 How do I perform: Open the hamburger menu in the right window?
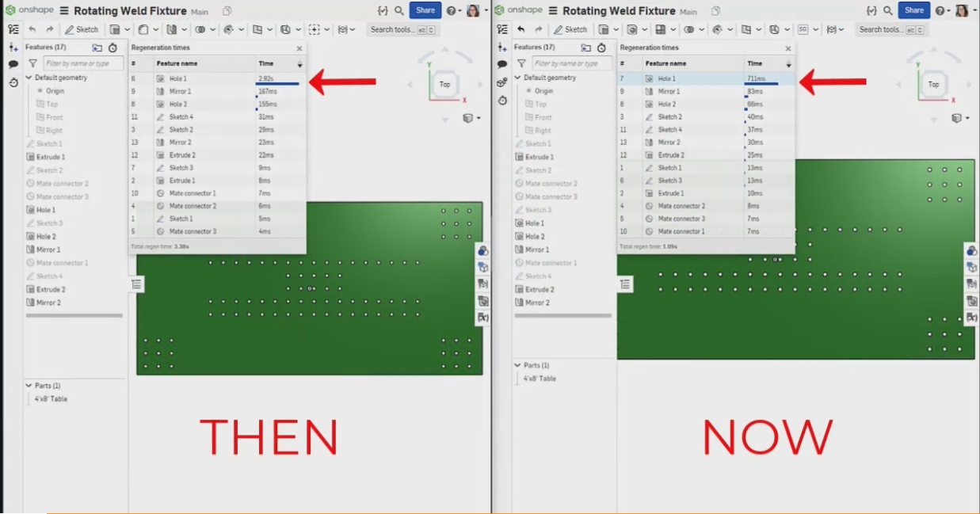[x=552, y=10]
